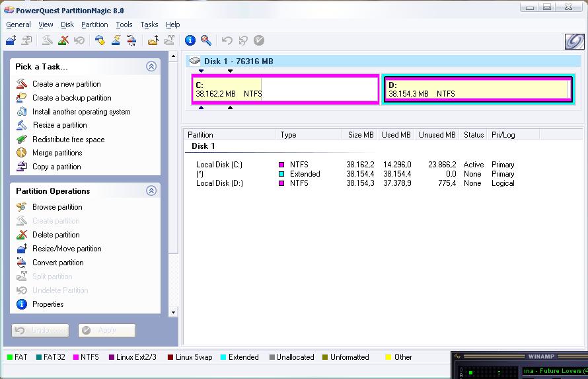
Task: Choose Resize a partition task
Action: point(59,125)
